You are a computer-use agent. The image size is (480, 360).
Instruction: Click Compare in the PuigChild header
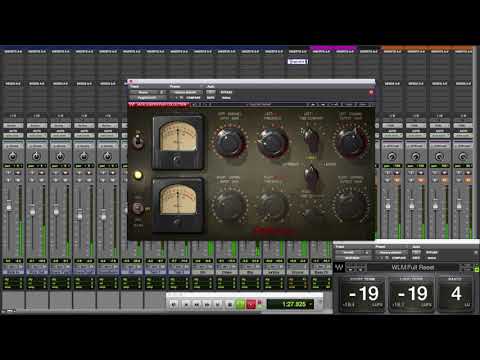pos(193,98)
